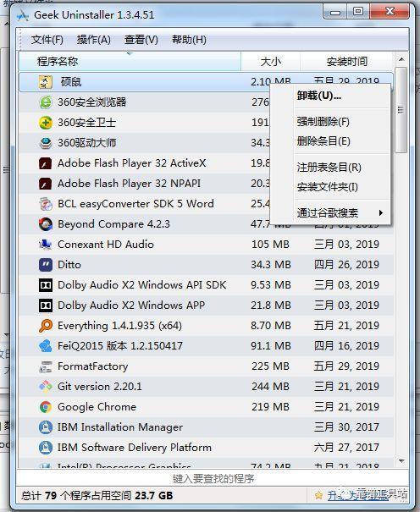The width and height of the screenshot is (420, 512).
Task: Click the IBM Software Delivery Platform icon
Action: coord(46,448)
